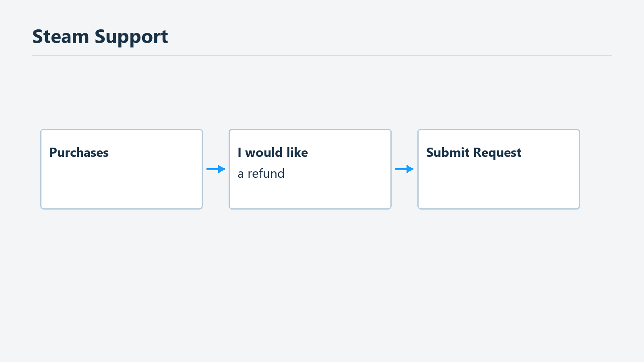Click the word 'Support' in the heading
The height and width of the screenshot is (362, 644).
[132, 37]
